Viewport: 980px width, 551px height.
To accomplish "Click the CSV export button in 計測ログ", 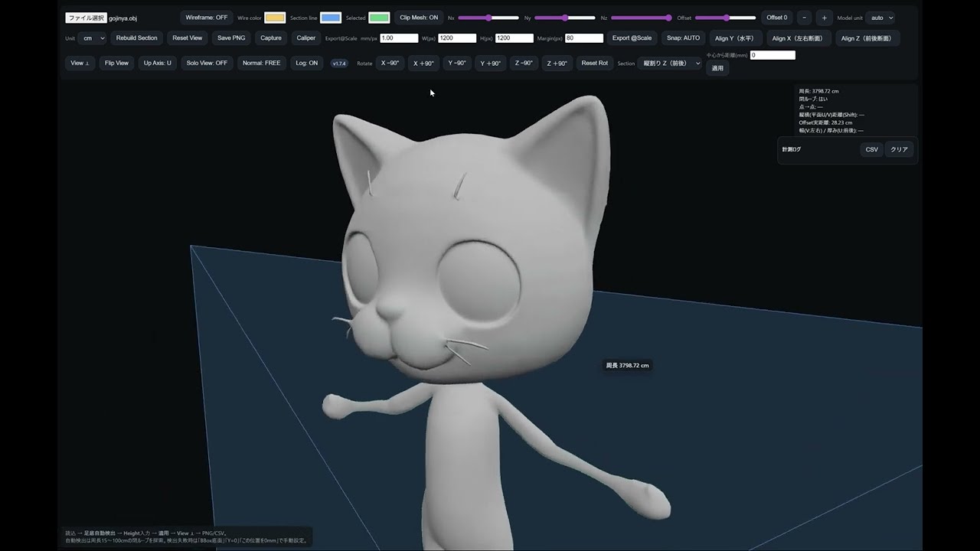I will point(872,149).
